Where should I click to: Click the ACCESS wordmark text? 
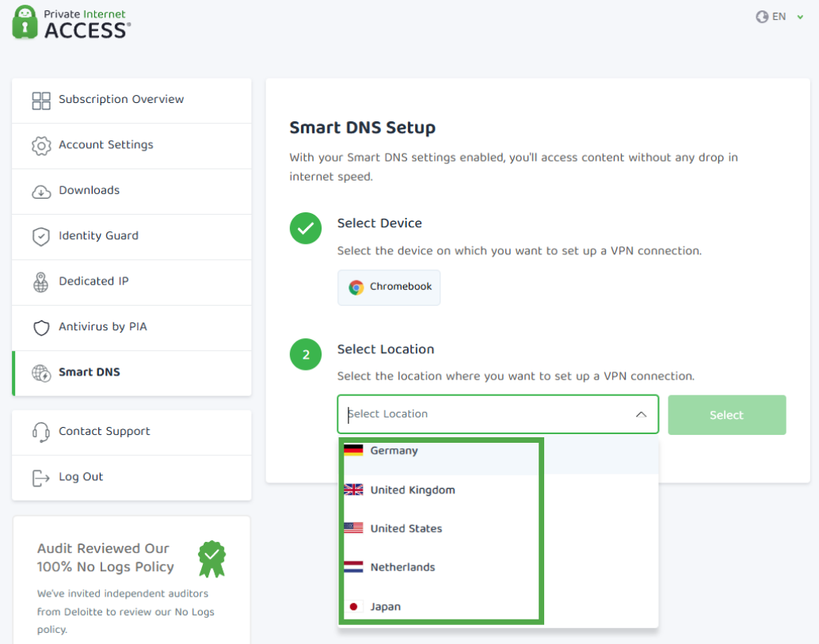tap(86, 31)
